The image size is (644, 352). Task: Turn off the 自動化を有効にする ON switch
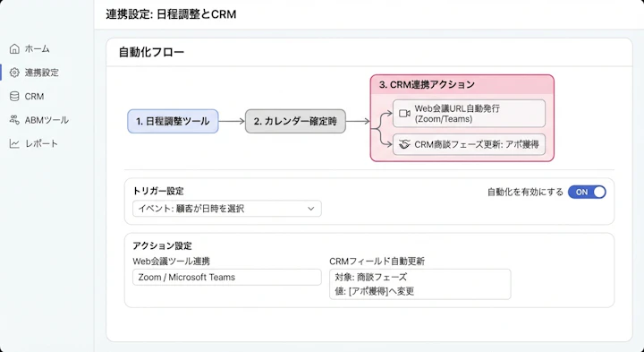tap(587, 192)
